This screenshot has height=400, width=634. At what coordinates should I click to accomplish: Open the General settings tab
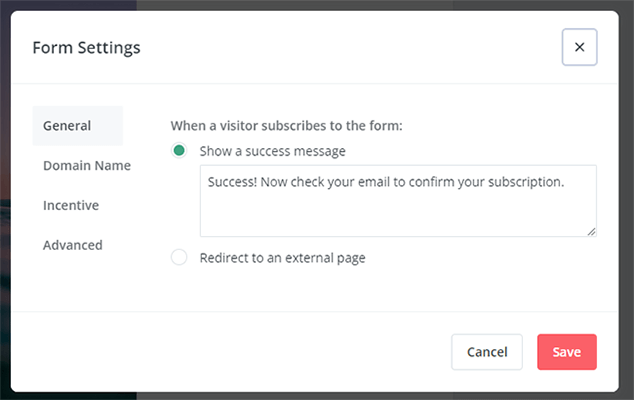click(x=67, y=126)
